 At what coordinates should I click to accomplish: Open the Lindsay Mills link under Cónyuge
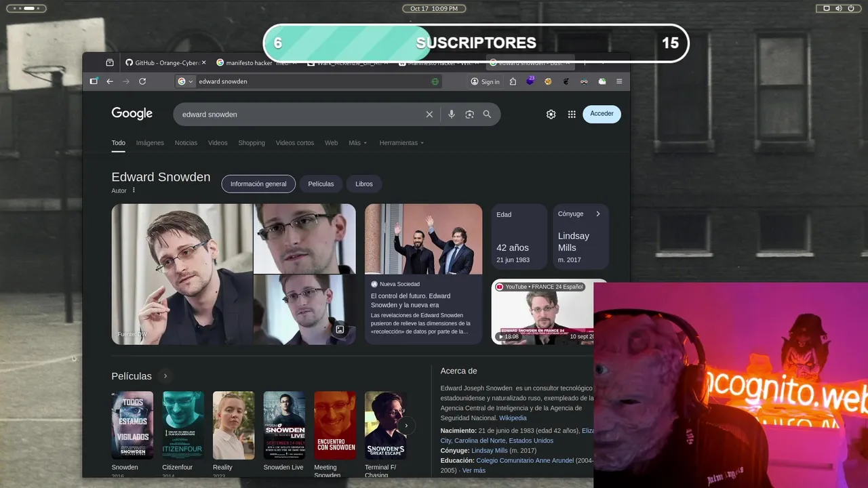point(490,451)
